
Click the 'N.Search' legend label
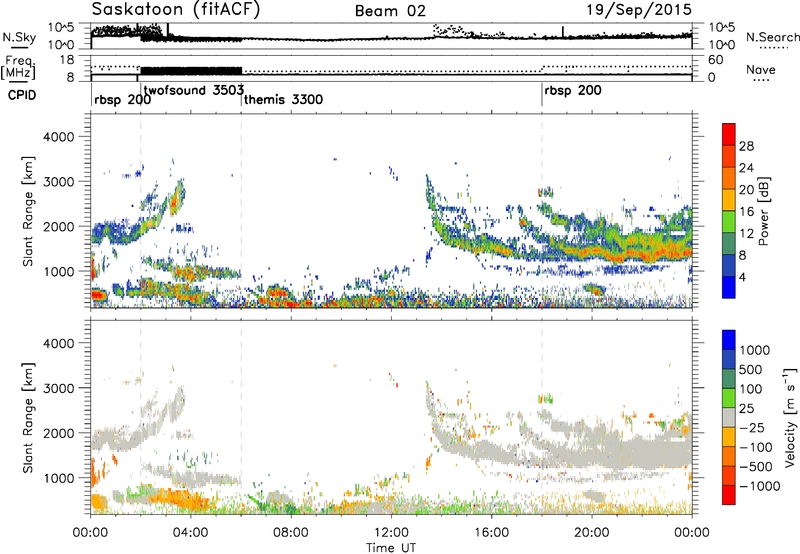point(772,37)
